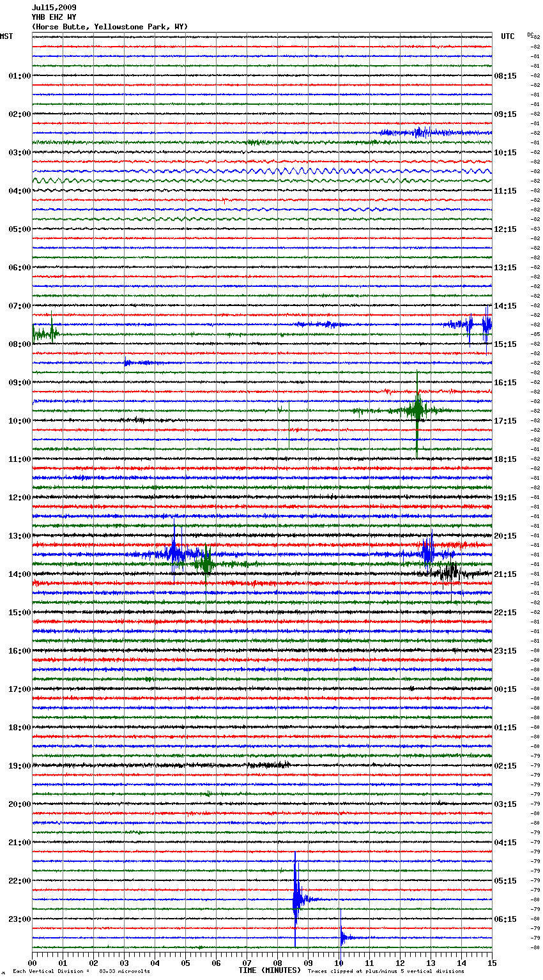Click the 10 minute axis tick label

[339, 963]
